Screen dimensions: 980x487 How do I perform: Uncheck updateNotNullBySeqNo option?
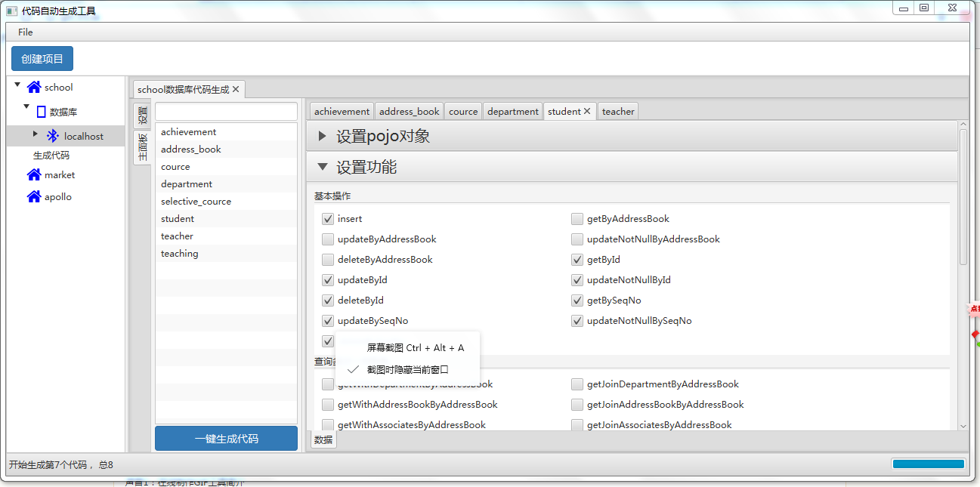(577, 321)
